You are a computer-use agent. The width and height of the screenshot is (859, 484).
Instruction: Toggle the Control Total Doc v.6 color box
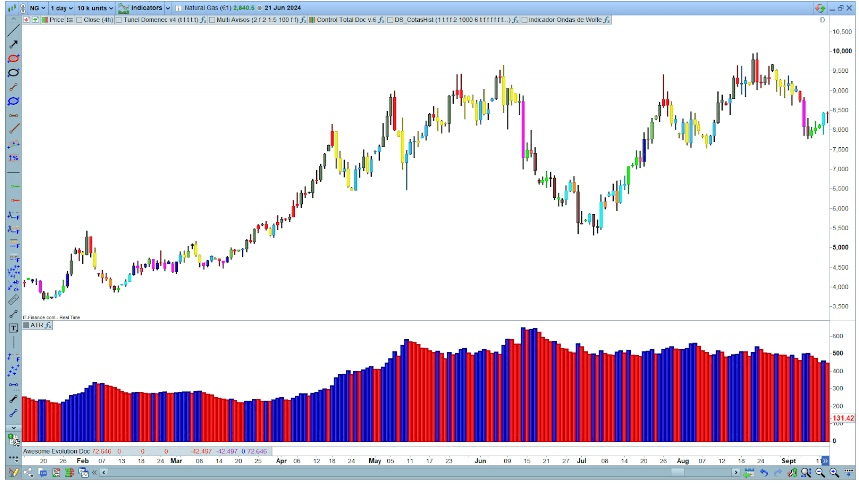coord(312,20)
